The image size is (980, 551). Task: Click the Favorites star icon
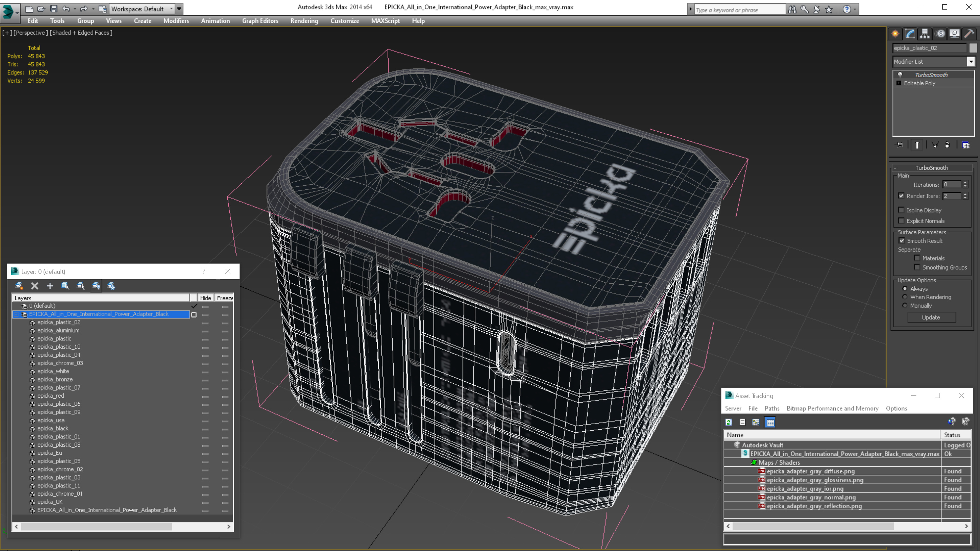(x=829, y=9)
